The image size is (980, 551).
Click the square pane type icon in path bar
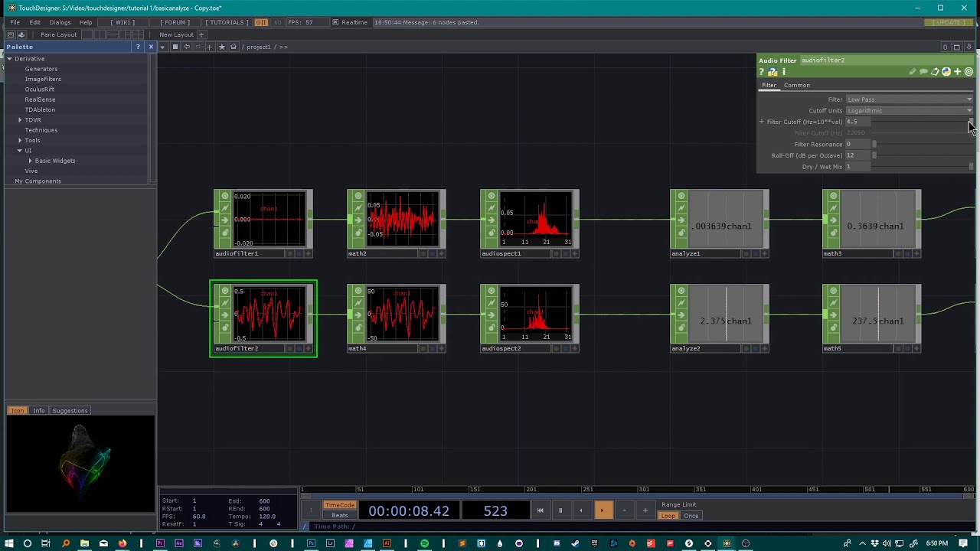click(x=175, y=47)
